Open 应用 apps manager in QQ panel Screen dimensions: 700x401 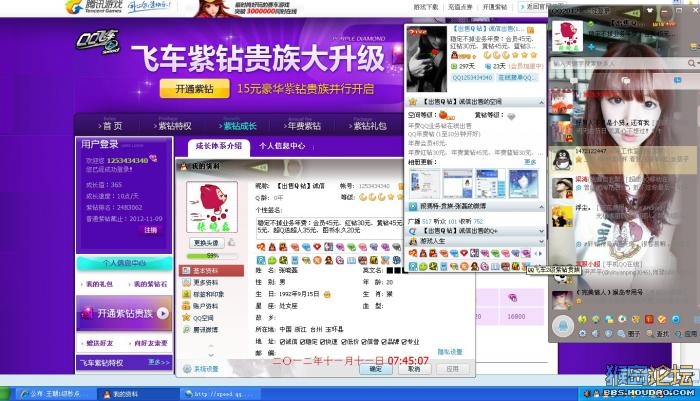click(x=686, y=334)
